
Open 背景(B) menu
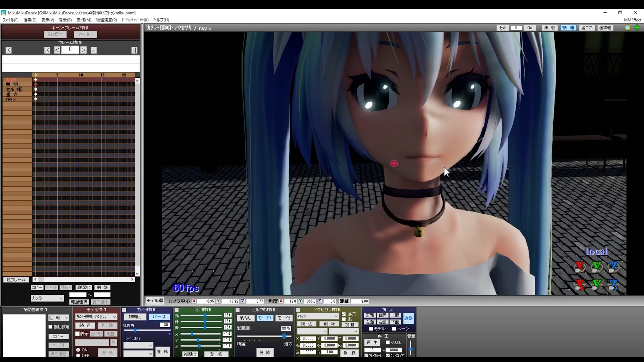click(65, 20)
